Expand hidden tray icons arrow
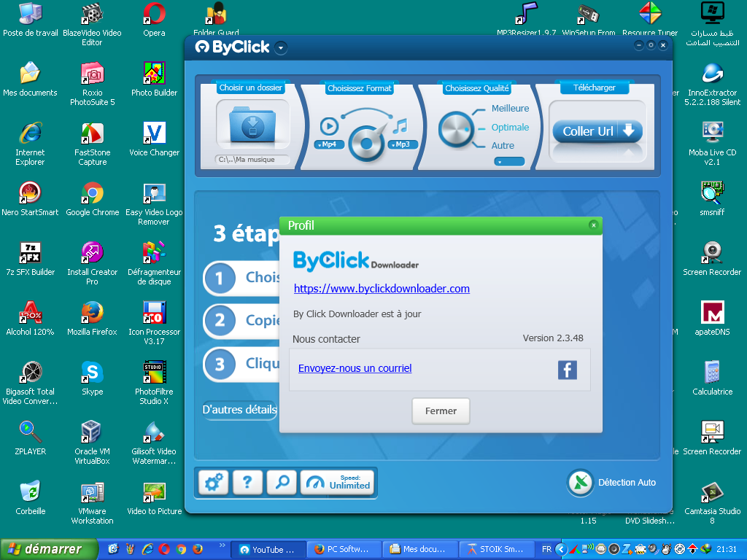Viewport: 747px width, 560px height. (561, 549)
